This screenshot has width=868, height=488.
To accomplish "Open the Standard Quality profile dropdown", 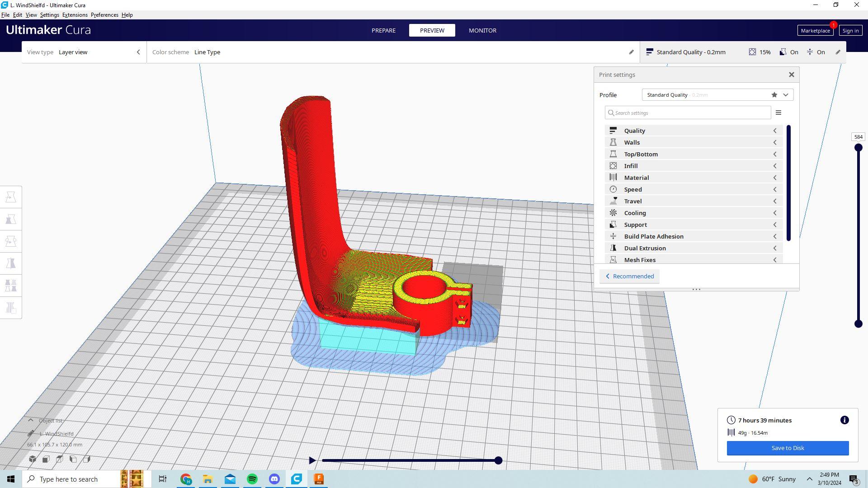I will pos(717,95).
